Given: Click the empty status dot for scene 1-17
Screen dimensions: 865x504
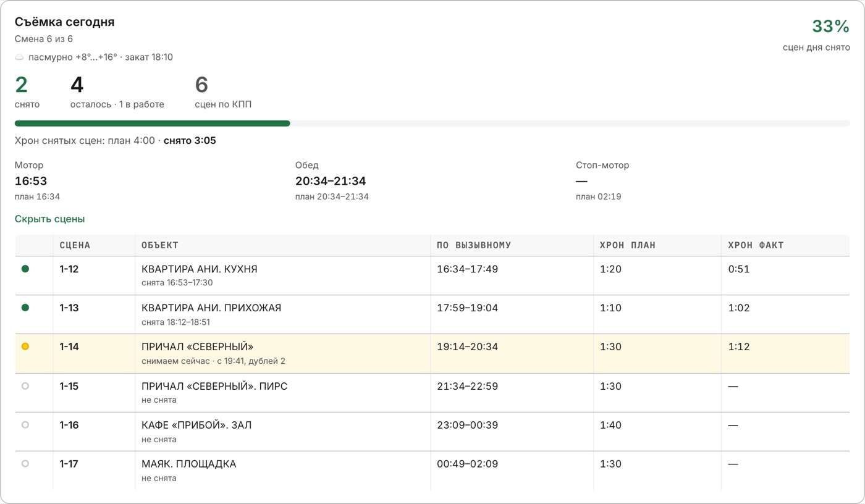Looking at the screenshot, I should pyautogui.click(x=25, y=464).
